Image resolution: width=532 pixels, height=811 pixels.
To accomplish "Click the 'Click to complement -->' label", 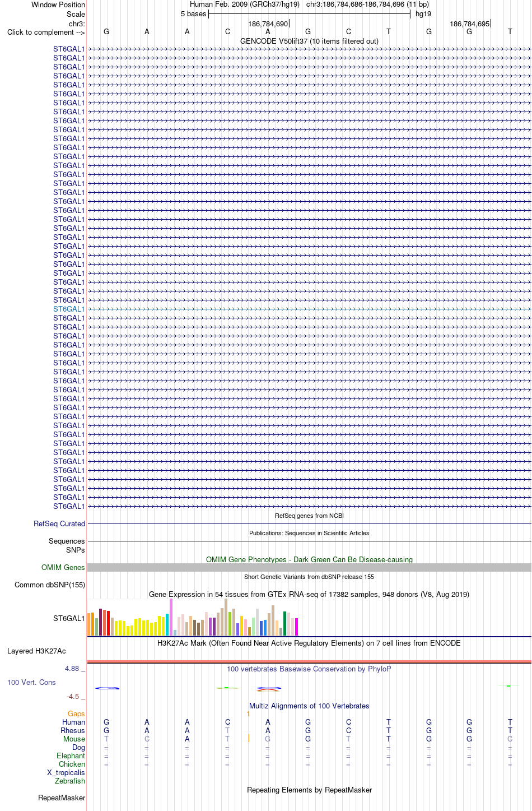I will click(46, 32).
